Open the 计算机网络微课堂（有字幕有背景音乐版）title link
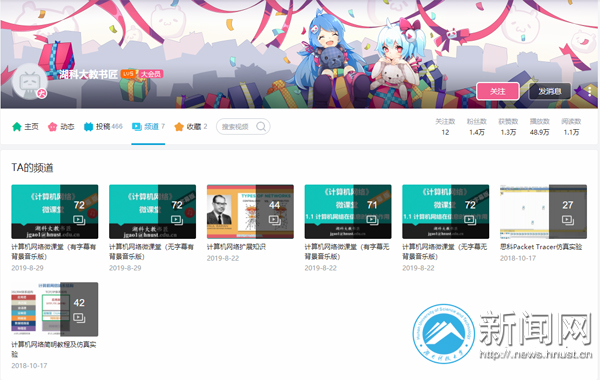Image resolution: width=600 pixels, height=380 pixels. [x=54, y=251]
